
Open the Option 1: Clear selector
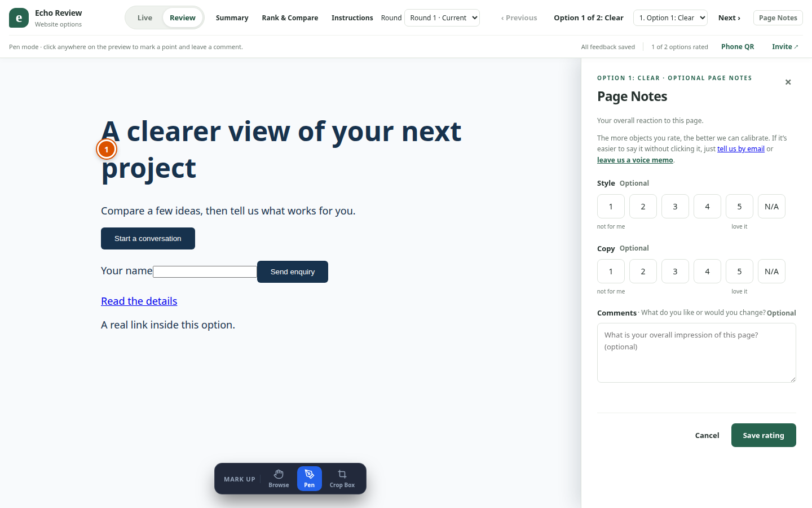click(670, 18)
